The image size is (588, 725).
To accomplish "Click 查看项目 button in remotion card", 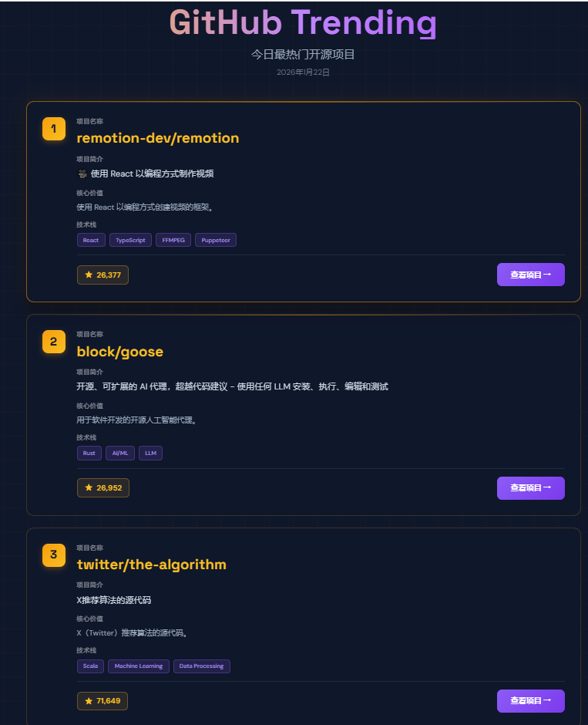I will click(530, 275).
